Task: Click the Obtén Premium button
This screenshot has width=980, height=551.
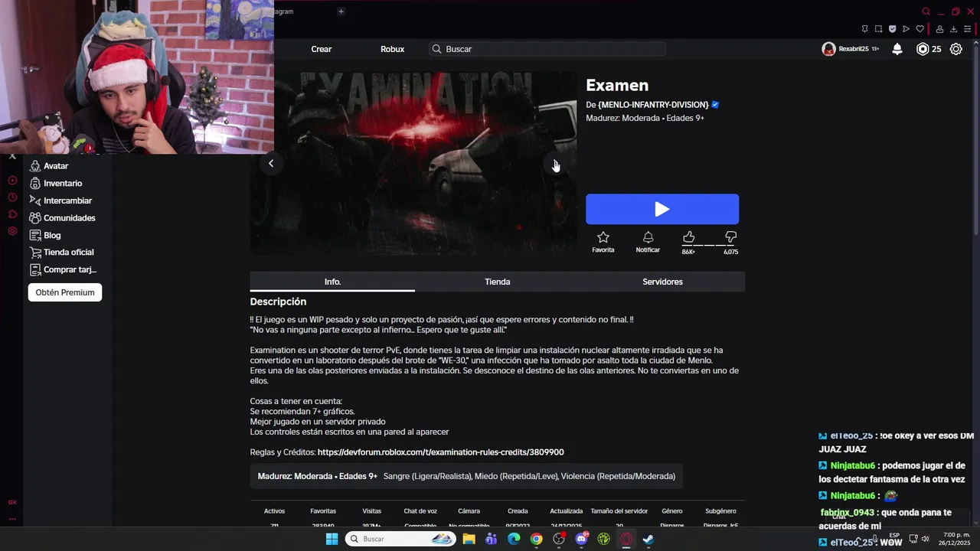Action: point(65,292)
